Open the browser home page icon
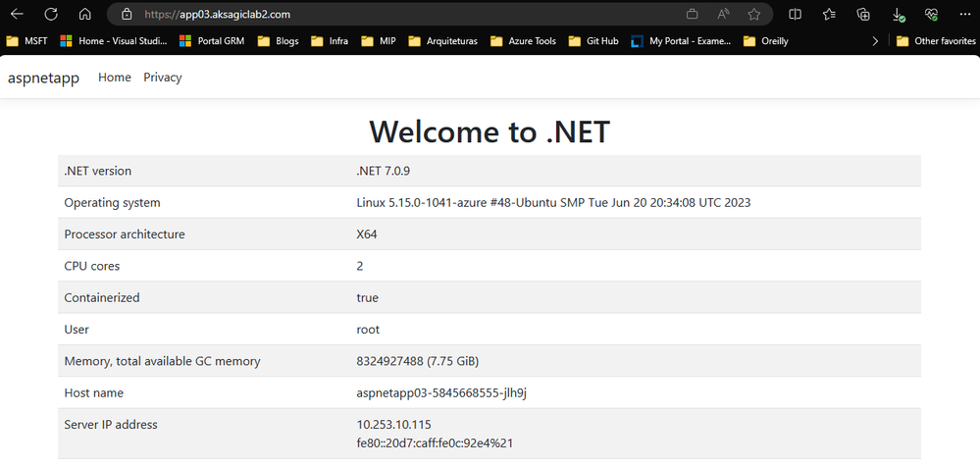 [85, 14]
